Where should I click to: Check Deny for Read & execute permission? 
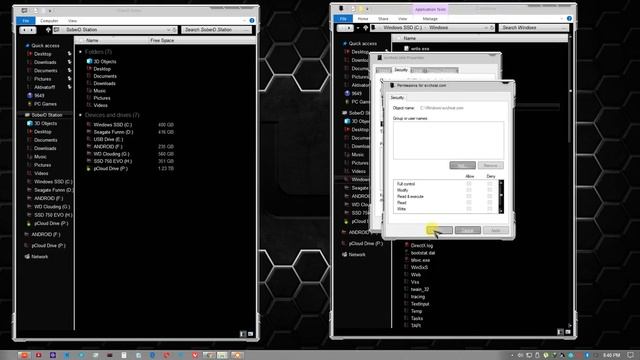click(x=490, y=196)
